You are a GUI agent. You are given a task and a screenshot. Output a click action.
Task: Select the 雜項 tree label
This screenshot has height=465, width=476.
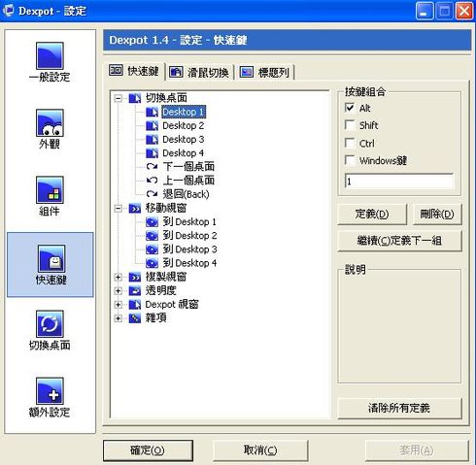coord(155,318)
